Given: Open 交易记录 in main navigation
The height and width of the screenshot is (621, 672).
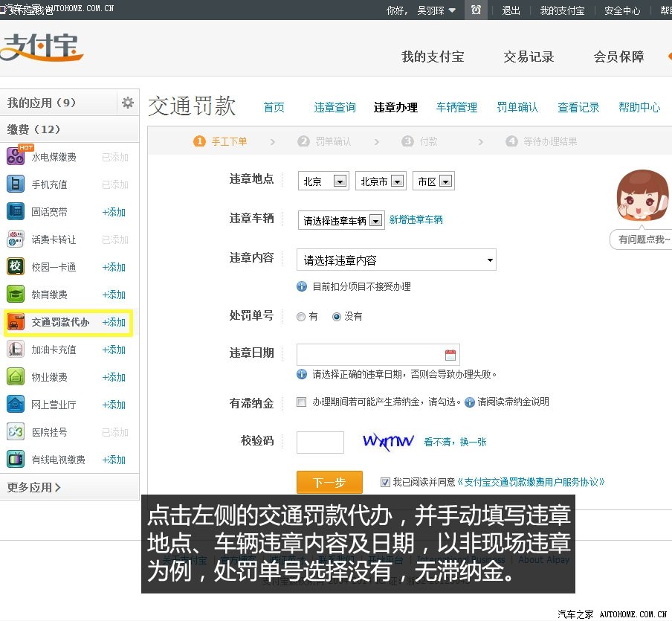Looking at the screenshot, I should coord(529,57).
